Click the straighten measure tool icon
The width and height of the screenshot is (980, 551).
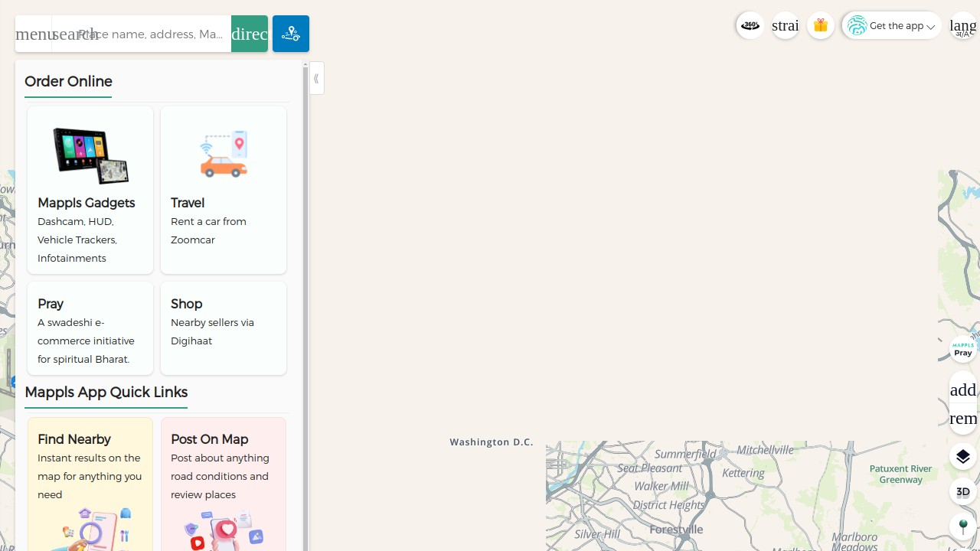pyautogui.click(x=786, y=25)
